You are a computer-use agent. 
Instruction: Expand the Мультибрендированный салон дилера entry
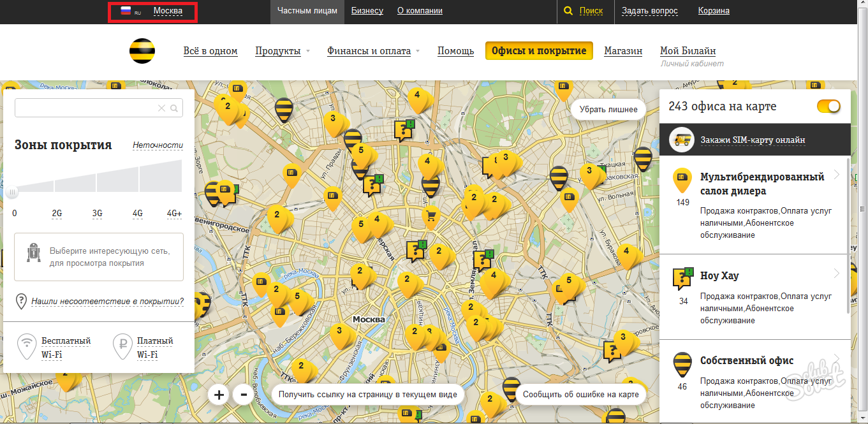tap(837, 177)
